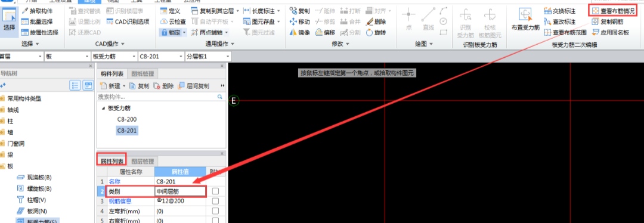The image size is (644, 223).
Task: Select C8-201 in component list
Action: click(126, 131)
